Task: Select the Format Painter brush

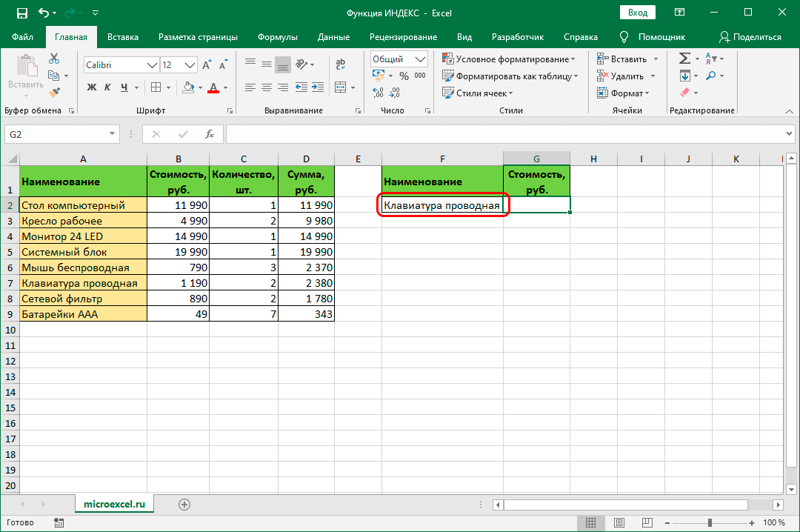Action: pos(54,93)
